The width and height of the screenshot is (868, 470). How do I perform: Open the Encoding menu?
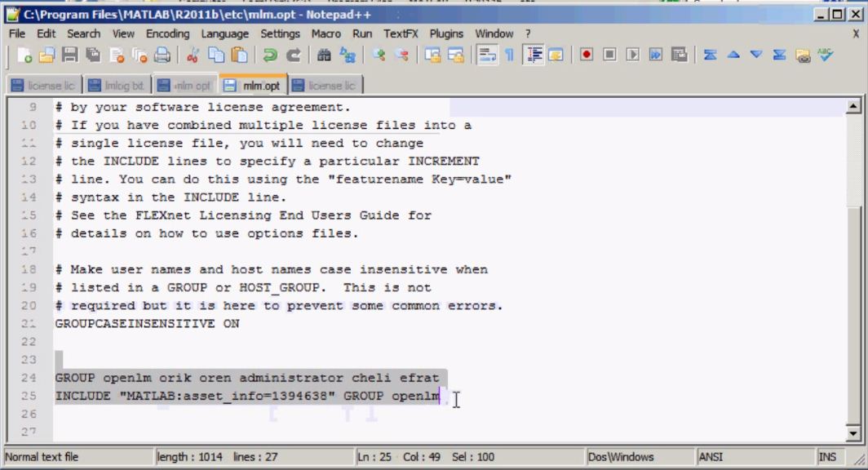pyautogui.click(x=167, y=33)
